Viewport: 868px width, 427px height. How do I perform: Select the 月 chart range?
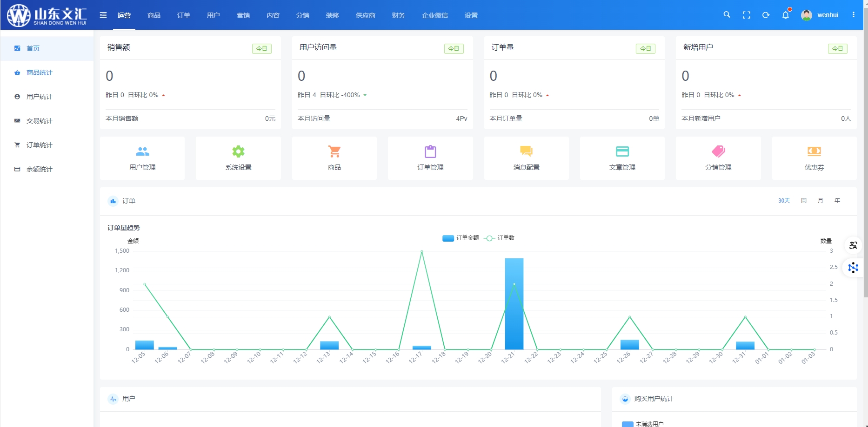point(821,201)
